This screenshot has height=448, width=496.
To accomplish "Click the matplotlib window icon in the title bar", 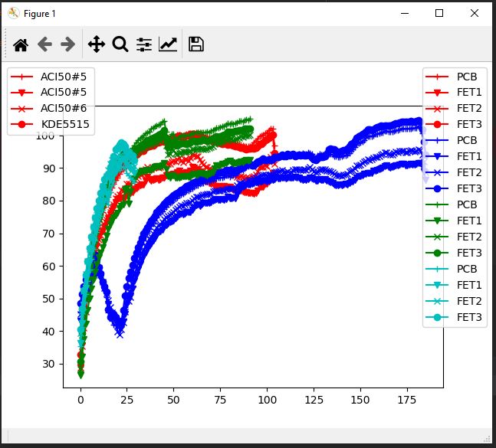I will tap(13, 13).
